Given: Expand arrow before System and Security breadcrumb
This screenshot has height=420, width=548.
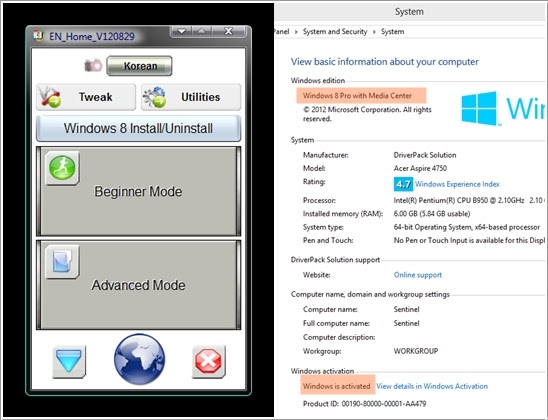Looking at the screenshot, I should coord(296,32).
